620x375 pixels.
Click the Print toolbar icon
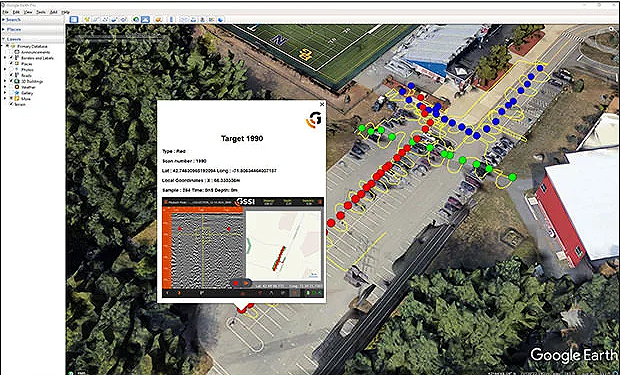click(193, 19)
